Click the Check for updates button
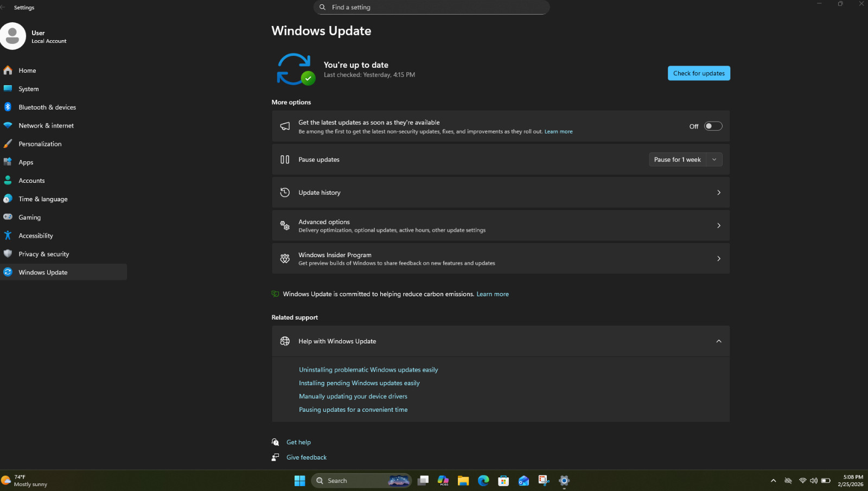Image resolution: width=868 pixels, height=491 pixels. coord(699,73)
